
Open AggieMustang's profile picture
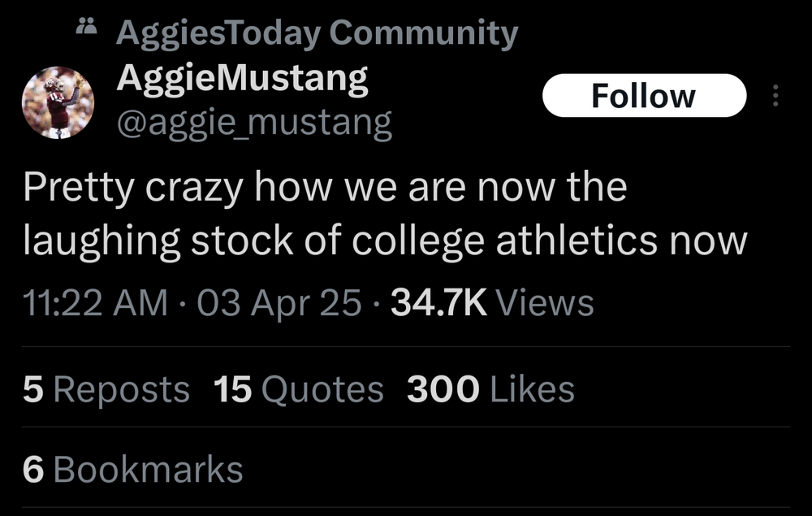click(58, 102)
